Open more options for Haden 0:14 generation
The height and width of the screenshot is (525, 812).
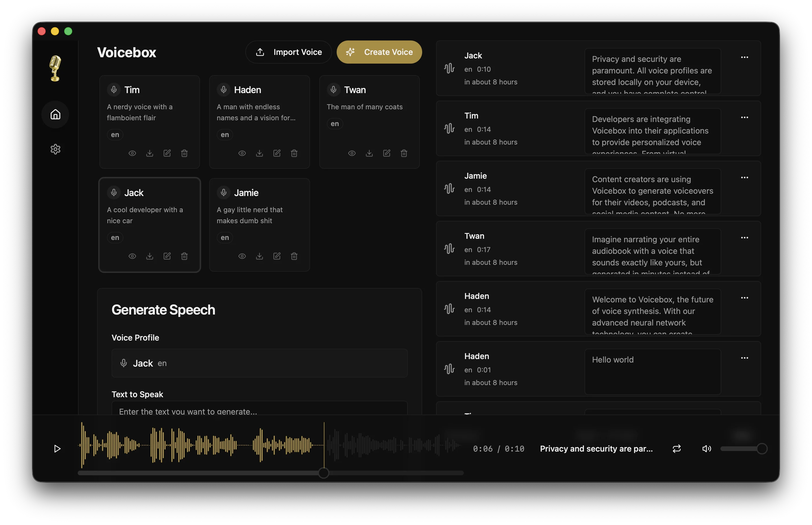coord(744,297)
